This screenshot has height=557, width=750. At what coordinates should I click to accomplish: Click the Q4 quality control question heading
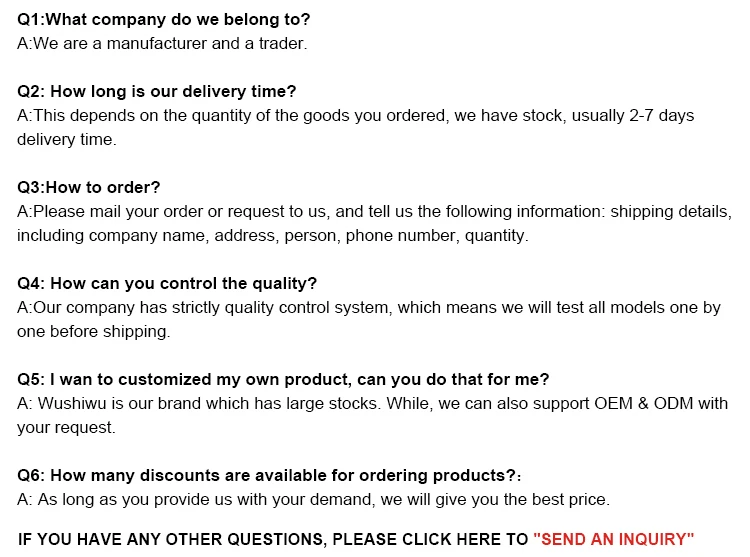167,284
